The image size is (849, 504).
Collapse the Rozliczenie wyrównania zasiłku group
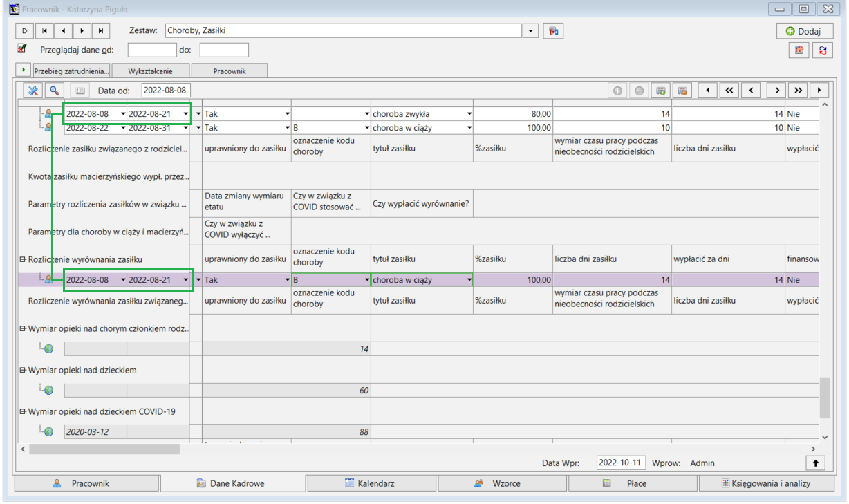click(22, 259)
